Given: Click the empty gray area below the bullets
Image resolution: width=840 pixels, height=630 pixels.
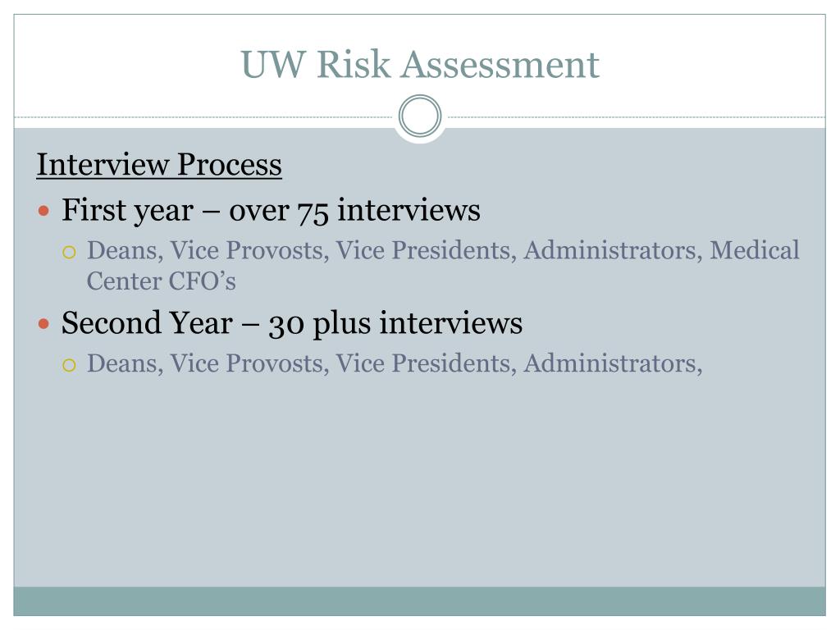Looking at the screenshot, I should click(x=420, y=482).
